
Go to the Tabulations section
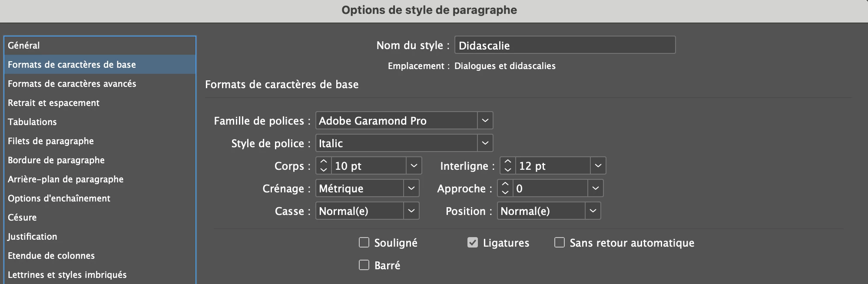[33, 122]
